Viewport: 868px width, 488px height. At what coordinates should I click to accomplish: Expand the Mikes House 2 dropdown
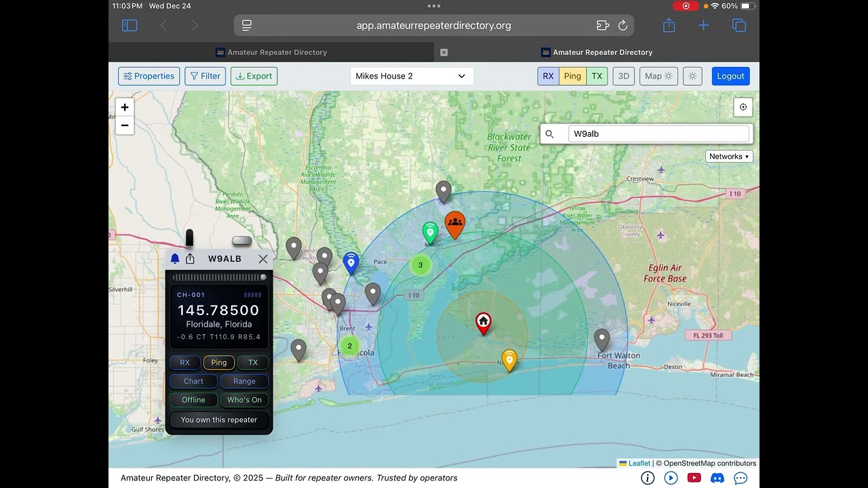pos(412,76)
